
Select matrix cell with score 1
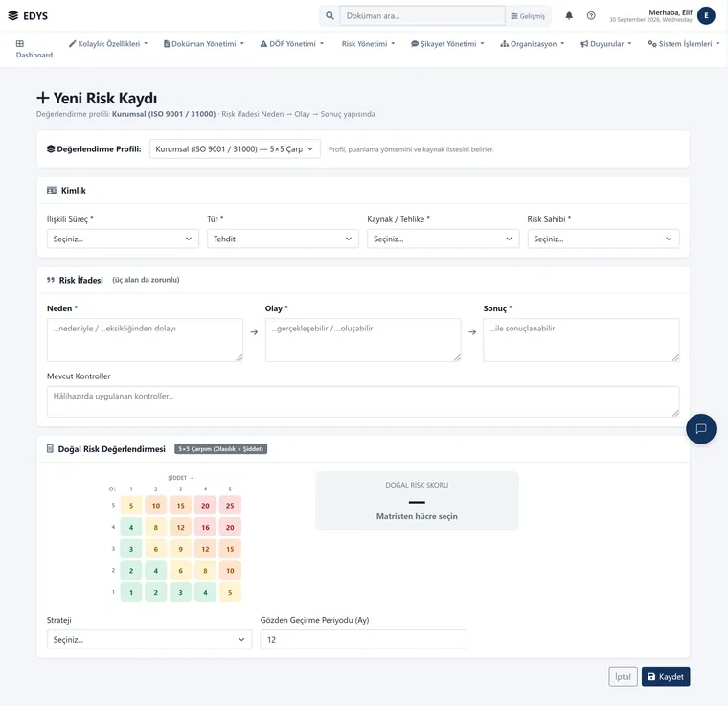pos(131,592)
